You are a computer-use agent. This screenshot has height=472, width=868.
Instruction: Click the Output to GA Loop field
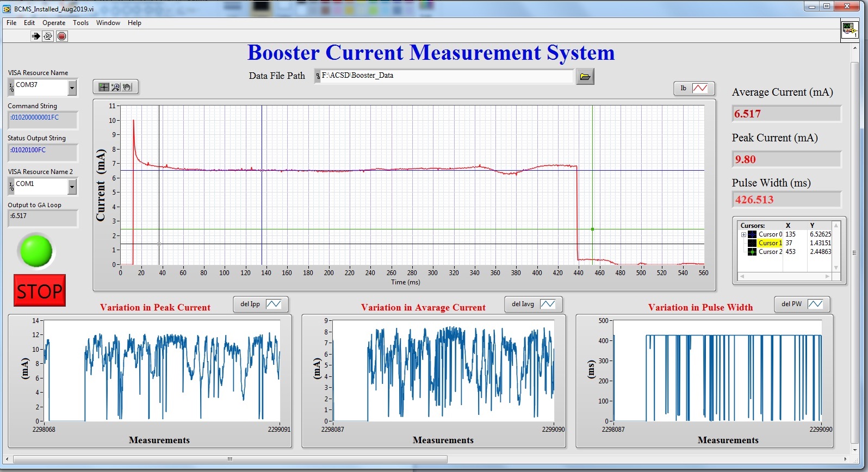pyautogui.click(x=43, y=218)
